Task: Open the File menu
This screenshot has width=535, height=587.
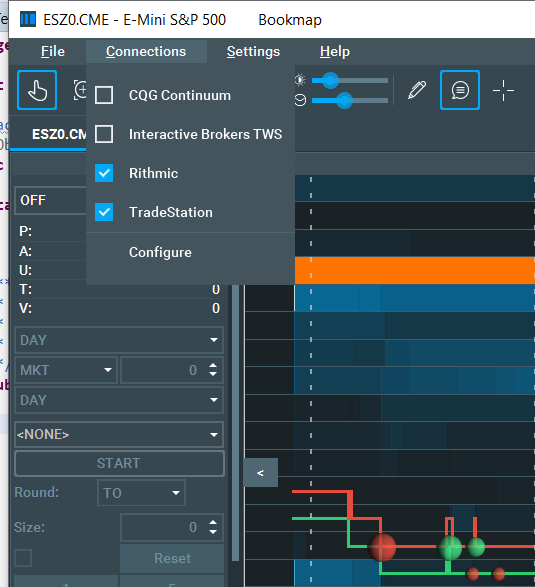Action: 53,51
